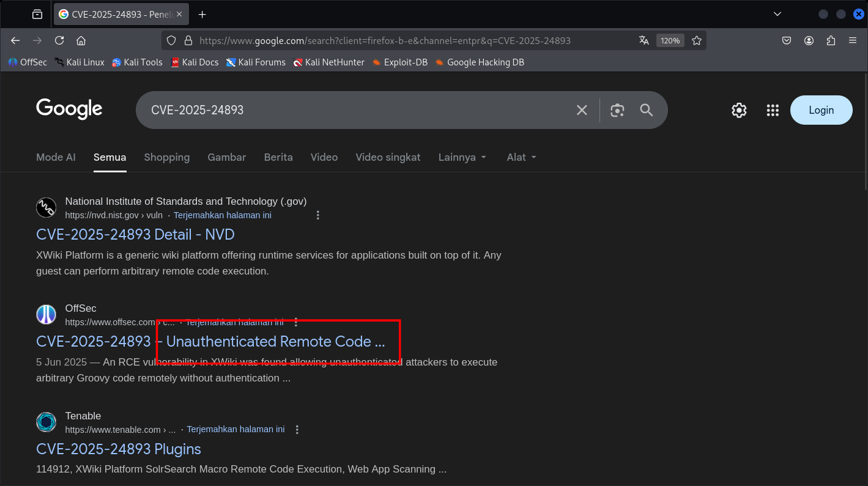The height and width of the screenshot is (486, 868).
Task: Open Google quick settings gear
Action: coord(739,110)
